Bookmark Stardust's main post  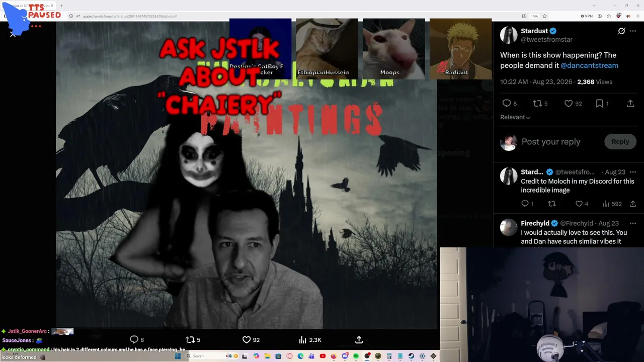[x=599, y=104]
